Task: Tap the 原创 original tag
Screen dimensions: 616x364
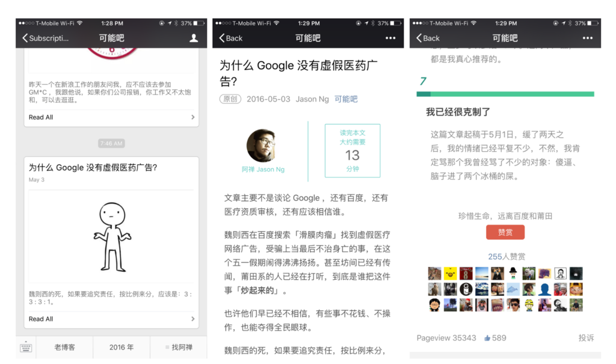Action: tap(230, 99)
